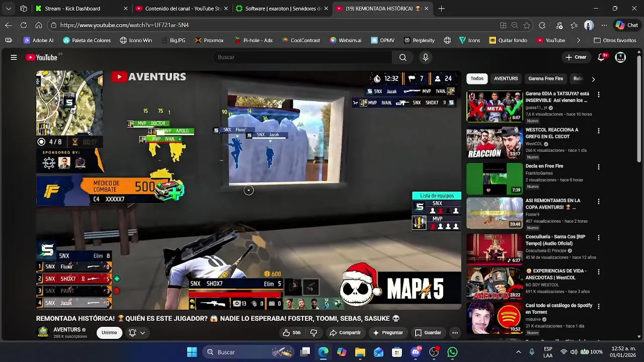The image size is (644, 362).
Task: Open the Perplexity bookmark
Action: [x=419, y=40]
